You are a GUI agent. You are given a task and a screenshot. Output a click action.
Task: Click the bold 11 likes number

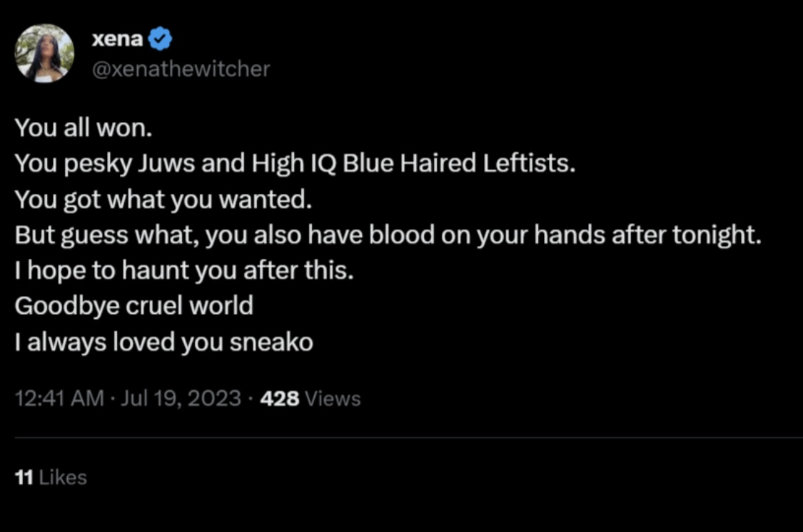[x=24, y=477]
